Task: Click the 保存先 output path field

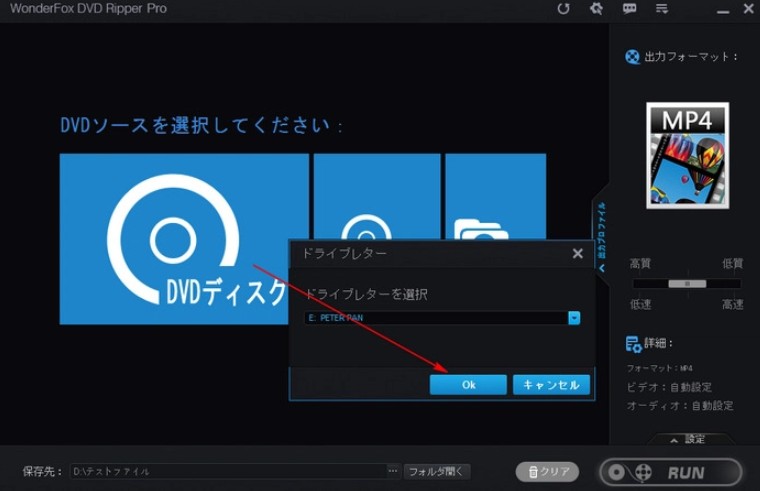Action: coord(228,471)
